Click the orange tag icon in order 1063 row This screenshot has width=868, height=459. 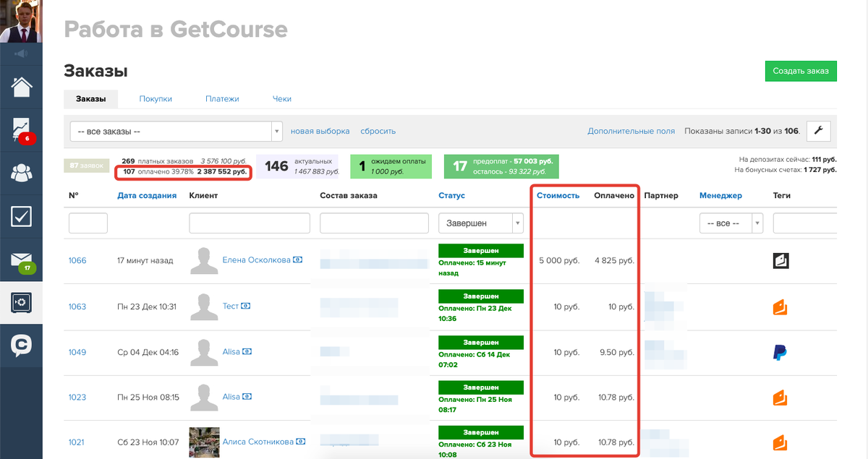point(780,307)
